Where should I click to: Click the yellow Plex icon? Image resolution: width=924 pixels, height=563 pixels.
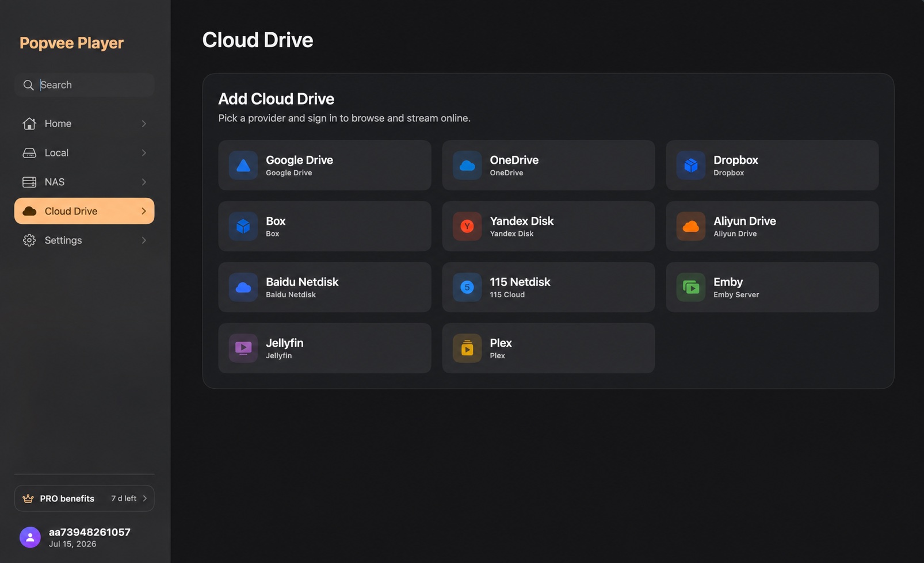(x=467, y=348)
